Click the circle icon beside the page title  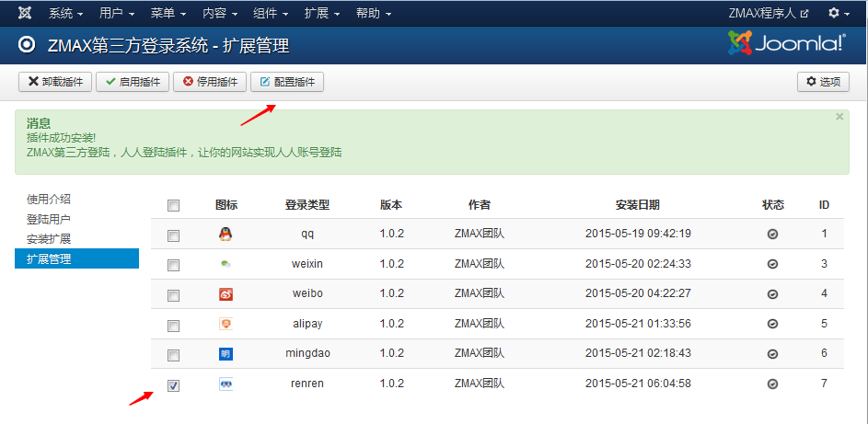pos(27,44)
